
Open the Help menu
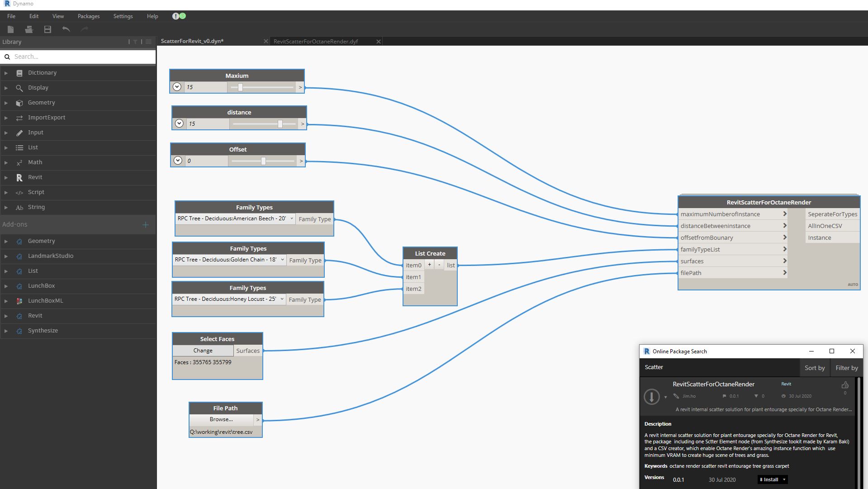click(152, 16)
